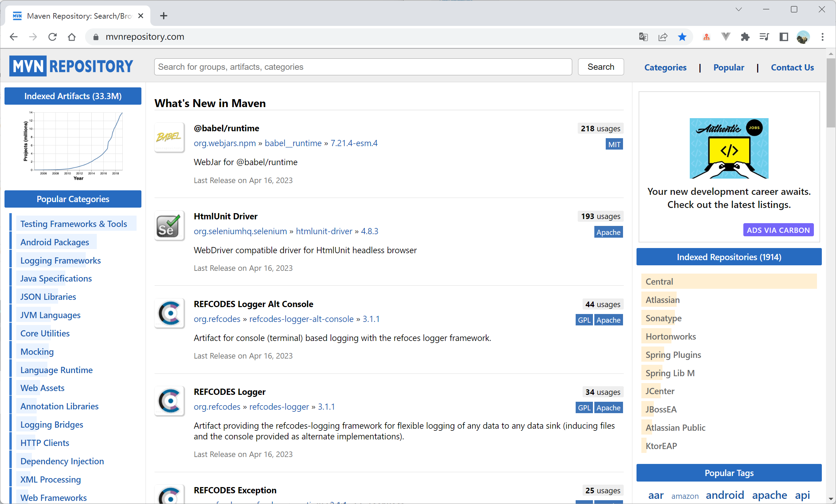
Task: Open the Selenium HtmlUnit Driver icon
Action: 169,225
